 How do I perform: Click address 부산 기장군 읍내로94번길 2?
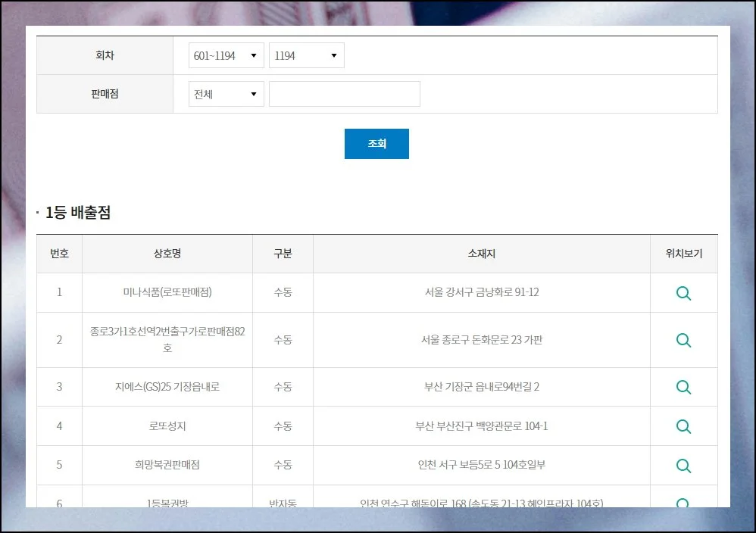[481, 387]
